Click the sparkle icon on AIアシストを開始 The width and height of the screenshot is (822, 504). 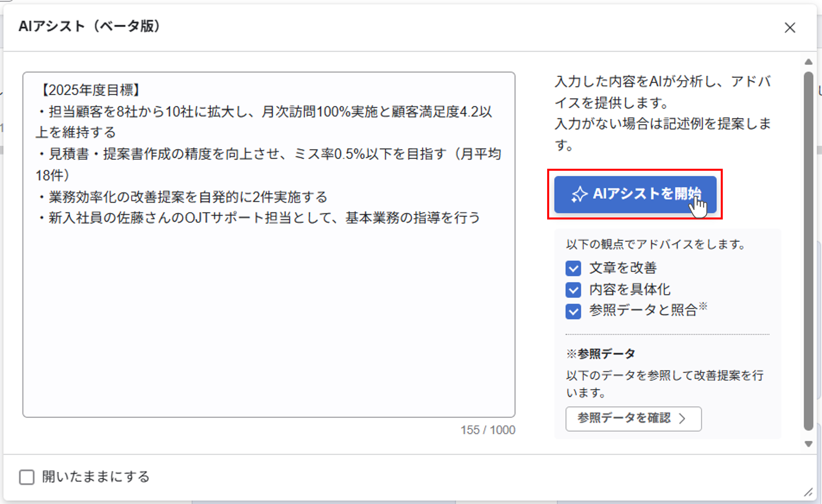[x=579, y=194]
